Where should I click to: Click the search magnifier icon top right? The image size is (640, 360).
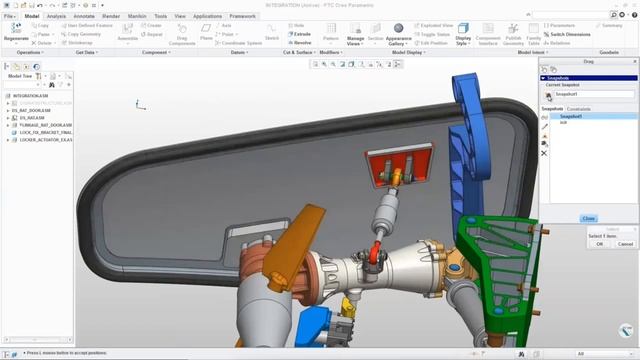[613, 15]
